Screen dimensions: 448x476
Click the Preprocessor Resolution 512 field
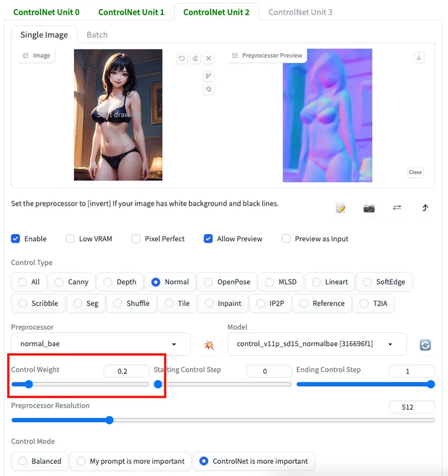click(412, 407)
